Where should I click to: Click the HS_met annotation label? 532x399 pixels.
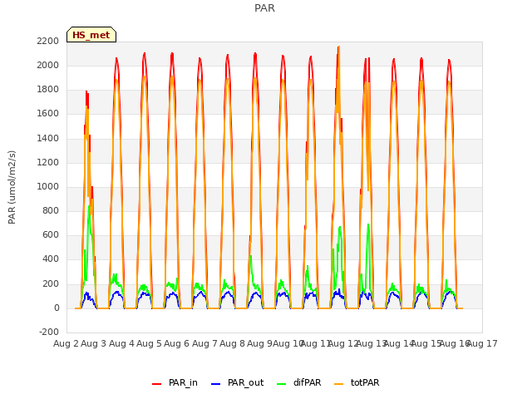91,35
